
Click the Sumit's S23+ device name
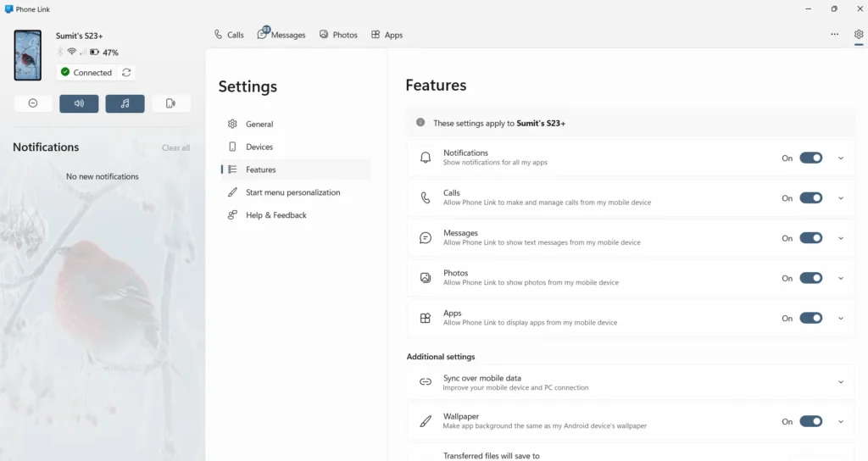tap(79, 36)
